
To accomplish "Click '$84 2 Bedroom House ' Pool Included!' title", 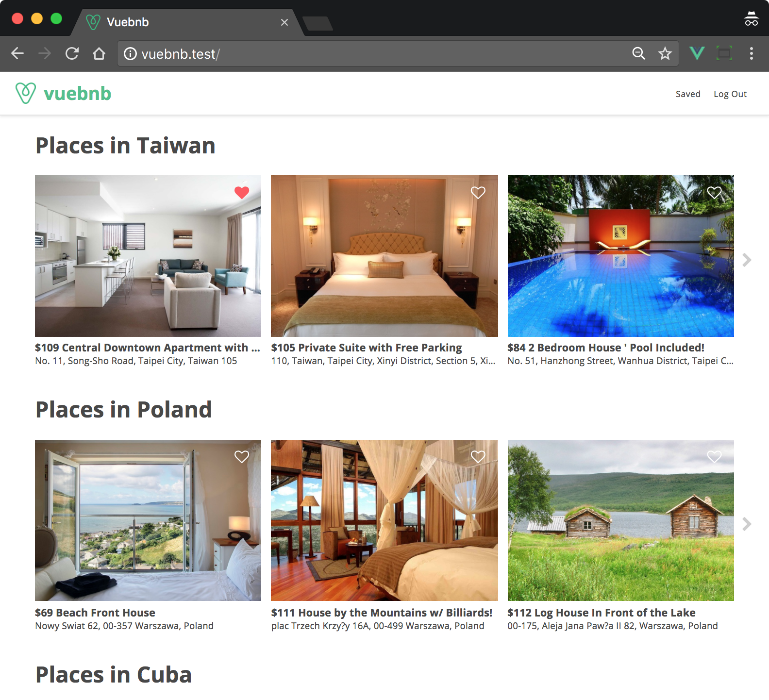I will tap(606, 348).
